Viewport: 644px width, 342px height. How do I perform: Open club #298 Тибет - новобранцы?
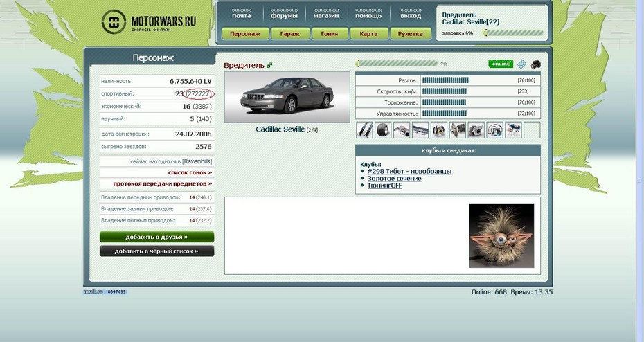pyautogui.click(x=409, y=171)
